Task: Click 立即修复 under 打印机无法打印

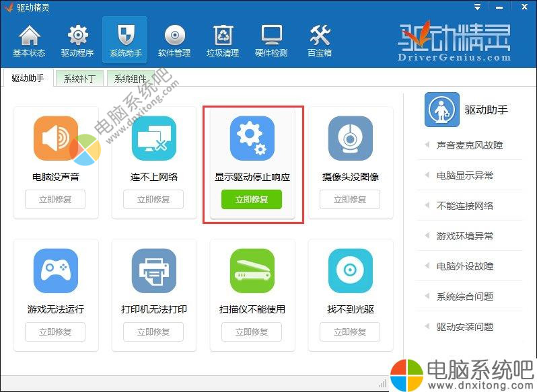Action: pos(153,331)
